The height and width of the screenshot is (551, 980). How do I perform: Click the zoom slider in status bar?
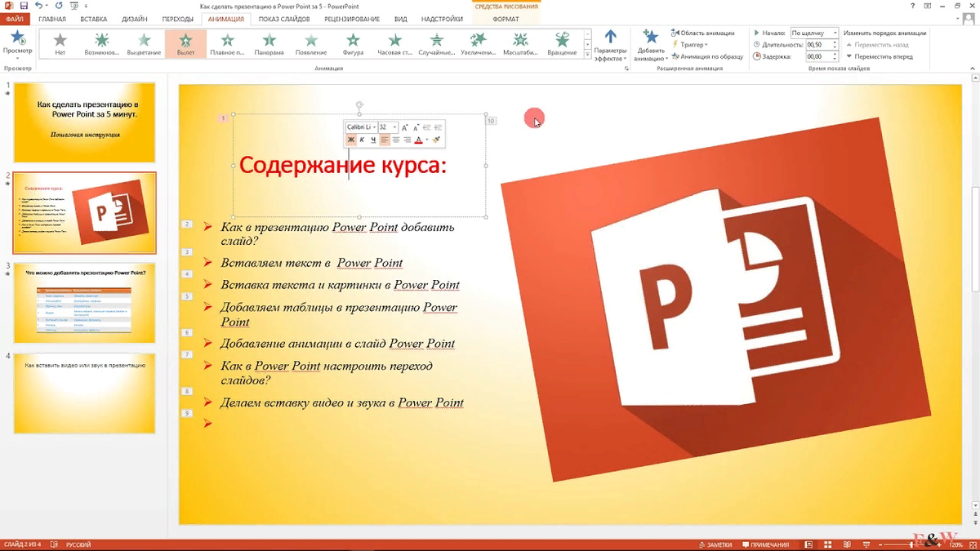911,544
